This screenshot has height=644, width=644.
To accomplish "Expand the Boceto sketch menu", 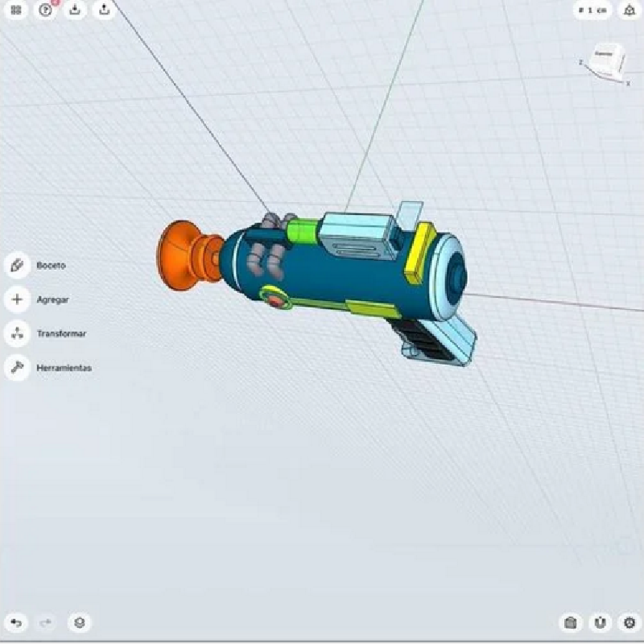I will tap(17, 266).
